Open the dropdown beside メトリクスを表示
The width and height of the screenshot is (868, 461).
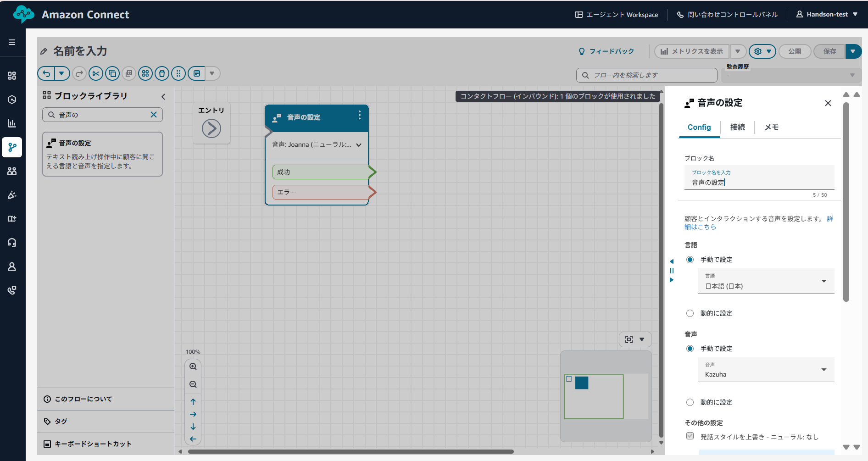tap(738, 51)
